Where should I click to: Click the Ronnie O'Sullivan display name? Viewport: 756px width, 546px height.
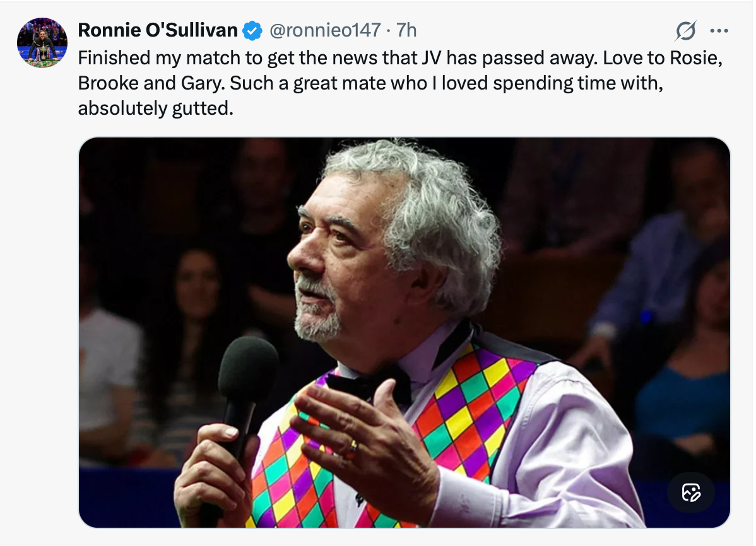[x=158, y=30]
